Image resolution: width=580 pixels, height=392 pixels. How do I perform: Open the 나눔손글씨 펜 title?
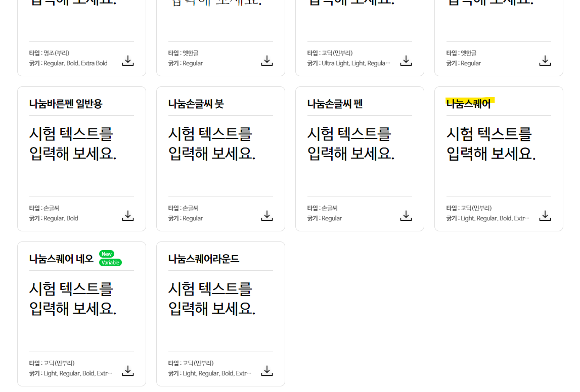tap(335, 104)
